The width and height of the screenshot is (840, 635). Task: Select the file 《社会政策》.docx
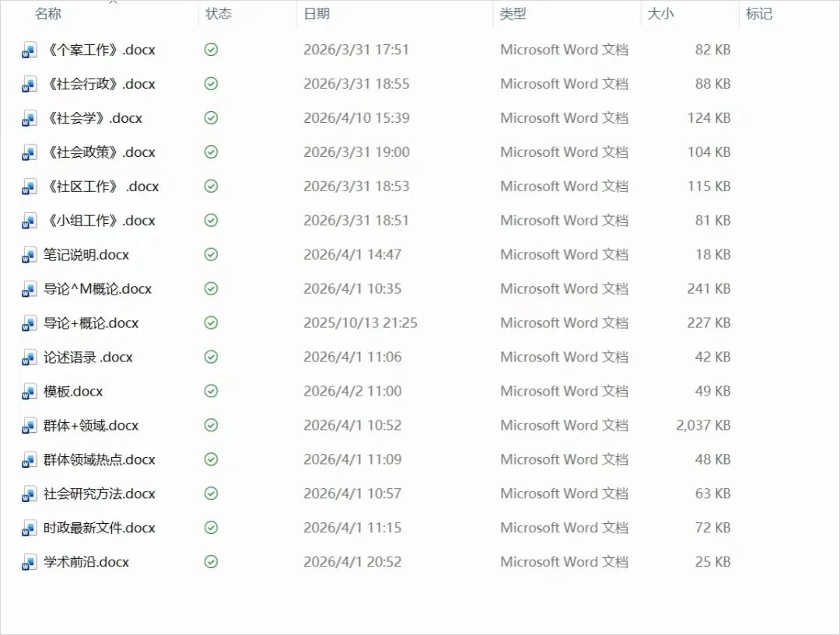pyautogui.click(x=100, y=152)
